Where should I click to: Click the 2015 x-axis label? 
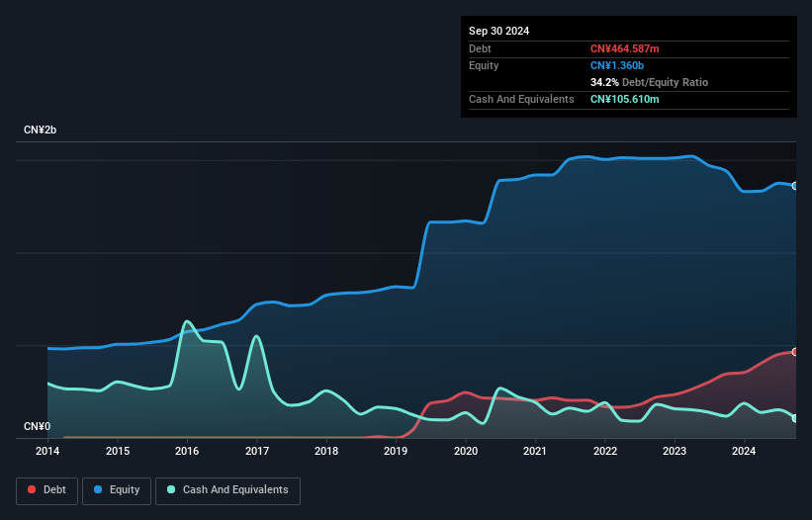click(x=118, y=451)
